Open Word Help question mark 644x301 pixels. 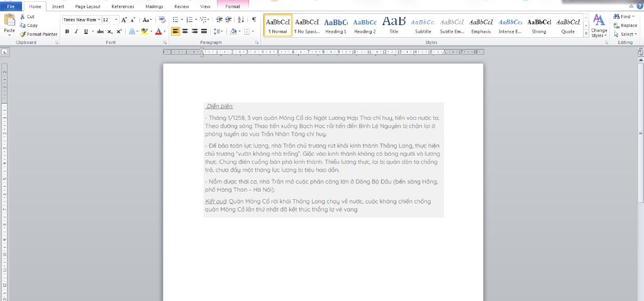click(x=640, y=6)
